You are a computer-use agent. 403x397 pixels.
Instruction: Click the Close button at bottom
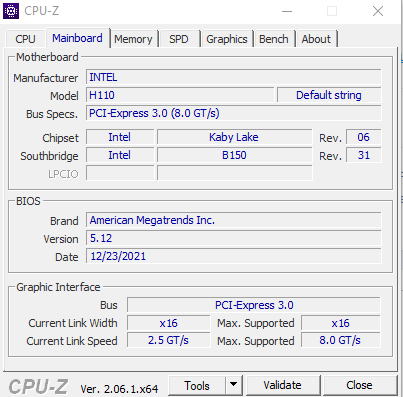click(x=359, y=385)
